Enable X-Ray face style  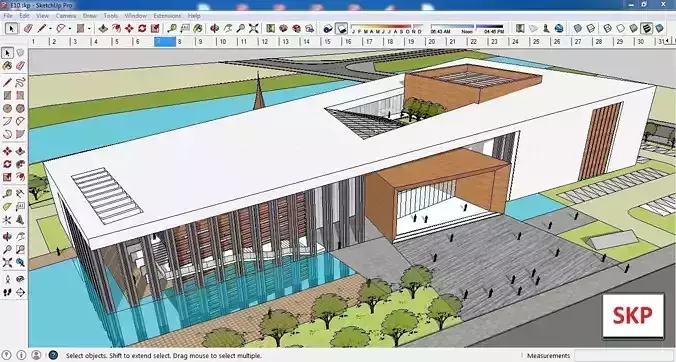tap(578, 28)
